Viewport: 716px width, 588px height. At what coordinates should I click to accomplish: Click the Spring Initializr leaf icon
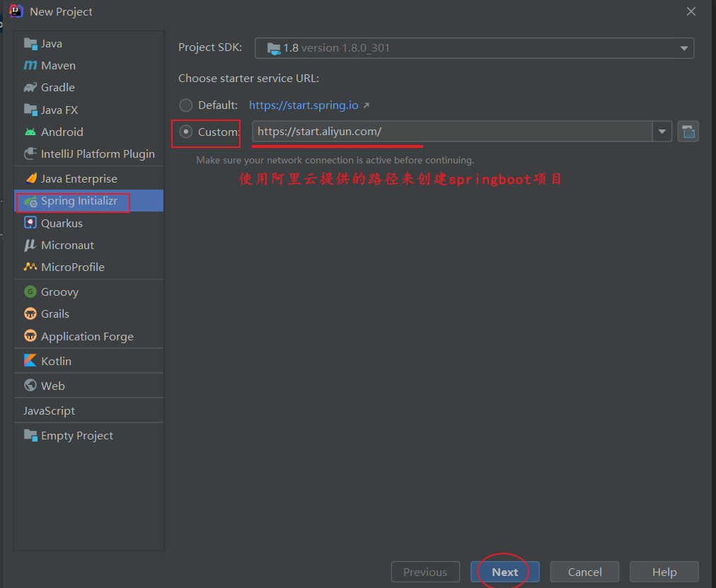pos(30,202)
